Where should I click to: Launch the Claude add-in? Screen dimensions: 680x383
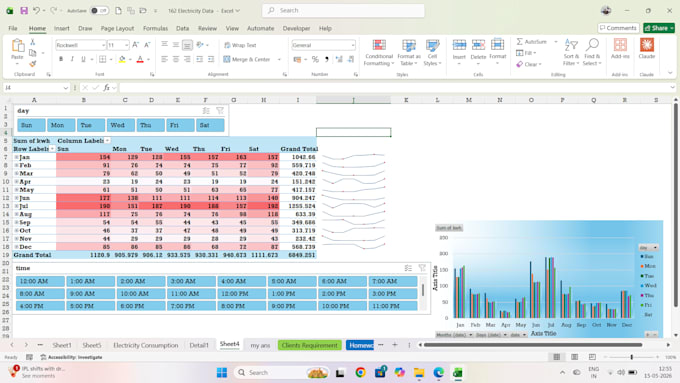tap(647, 49)
